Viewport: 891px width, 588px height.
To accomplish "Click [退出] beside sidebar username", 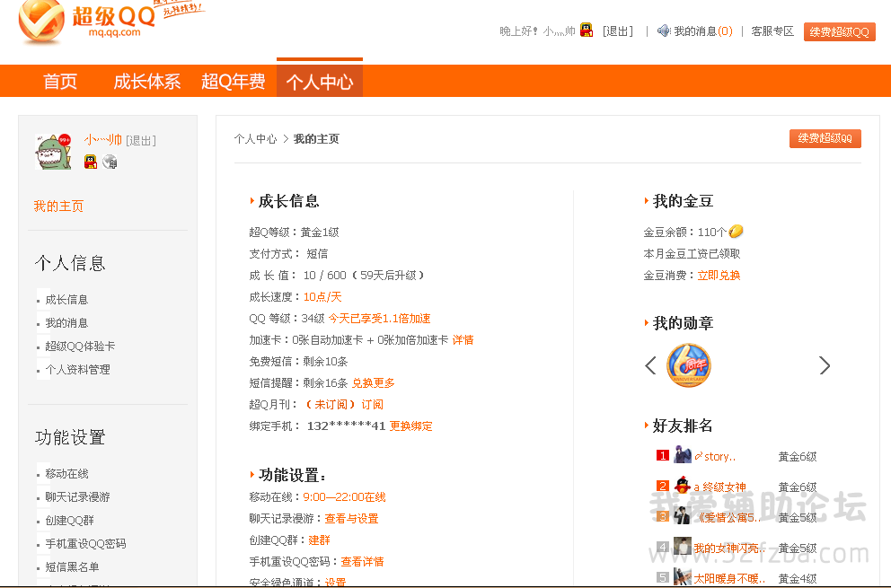I will 140,140.
